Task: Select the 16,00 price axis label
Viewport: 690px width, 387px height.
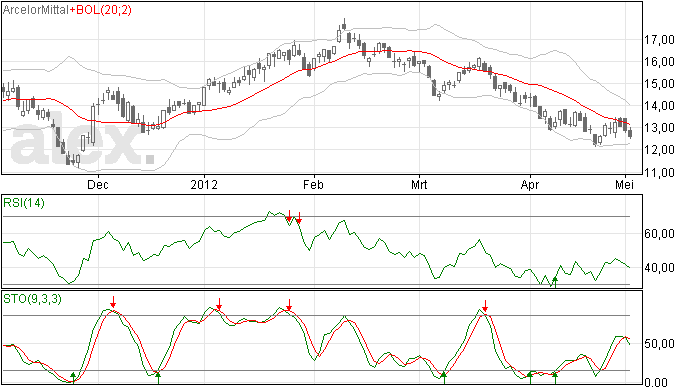Action: coord(660,62)
